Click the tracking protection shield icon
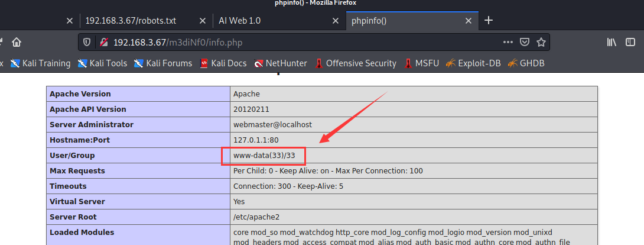The height and width of the screenshot is (245, 644). [87, 43]
